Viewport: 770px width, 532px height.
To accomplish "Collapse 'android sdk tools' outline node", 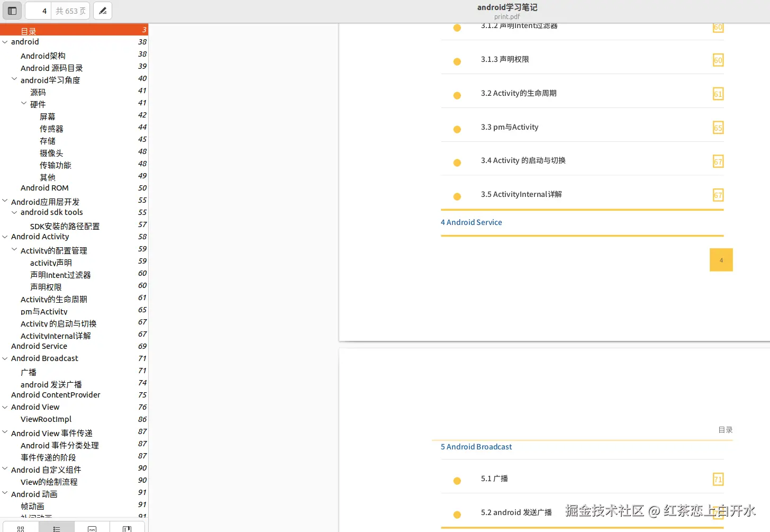I will click(14, 212).
